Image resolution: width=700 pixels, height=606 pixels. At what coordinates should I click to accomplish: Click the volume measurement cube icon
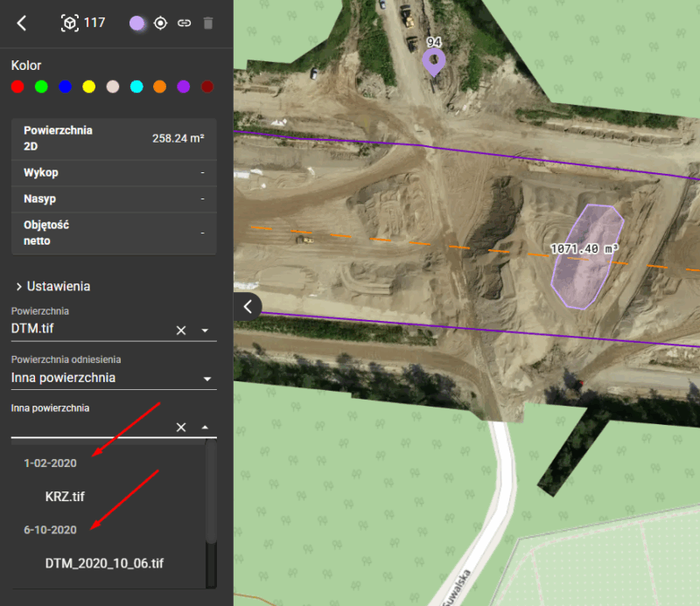point(69,24)
